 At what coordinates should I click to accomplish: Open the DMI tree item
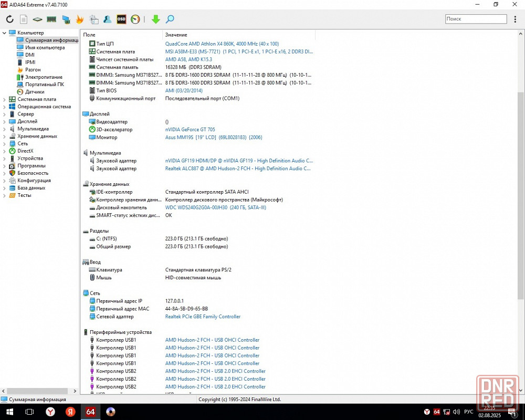click(30, 55)
